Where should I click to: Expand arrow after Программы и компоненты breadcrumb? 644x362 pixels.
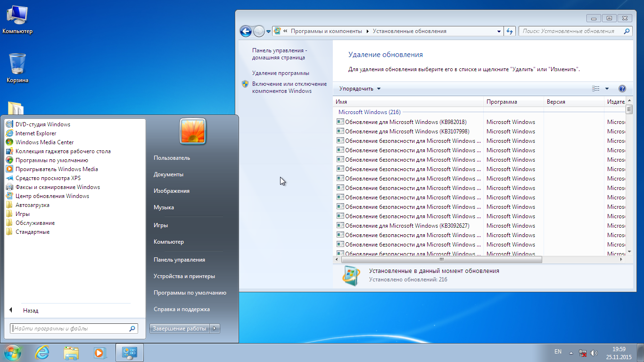(367, 31)
